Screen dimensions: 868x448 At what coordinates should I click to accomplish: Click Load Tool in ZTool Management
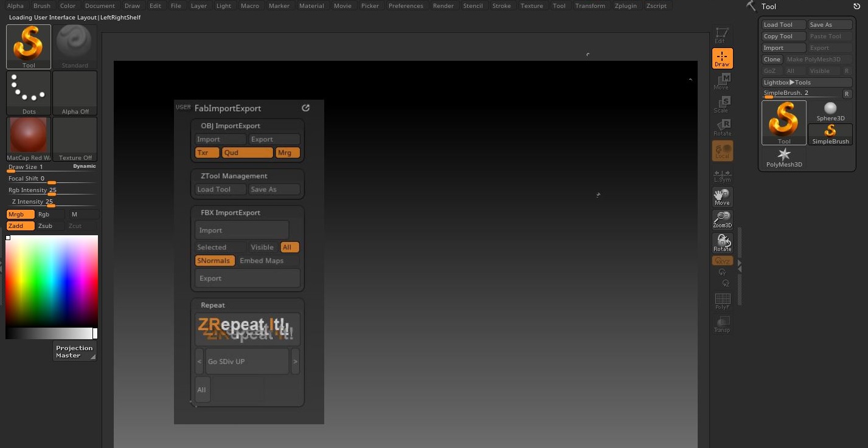pos(221,190)
